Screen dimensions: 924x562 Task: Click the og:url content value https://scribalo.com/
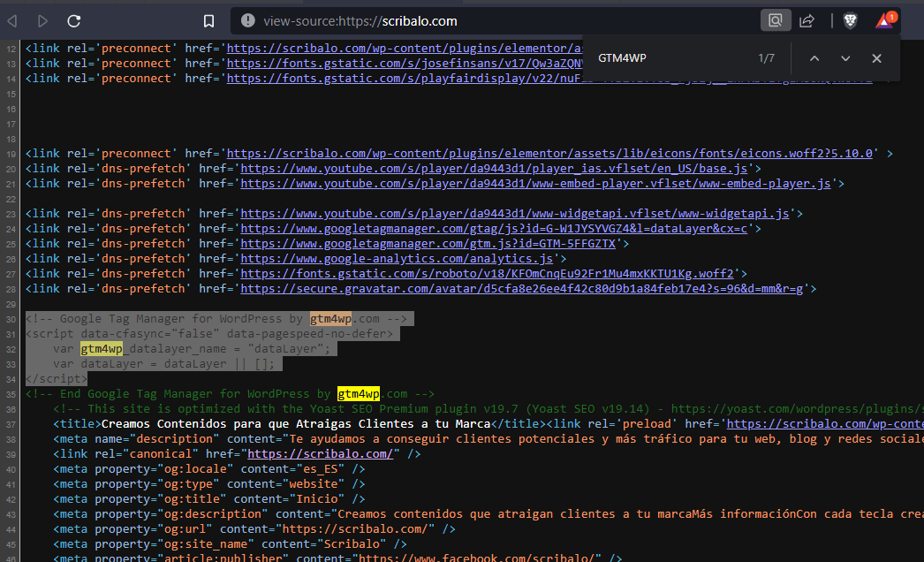tap(355, 529)
